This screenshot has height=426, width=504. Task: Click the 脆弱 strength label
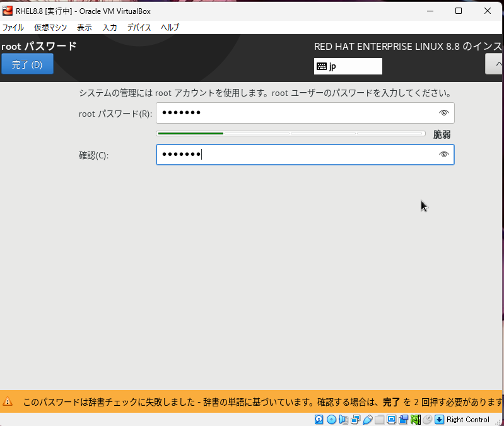(442, 134)
